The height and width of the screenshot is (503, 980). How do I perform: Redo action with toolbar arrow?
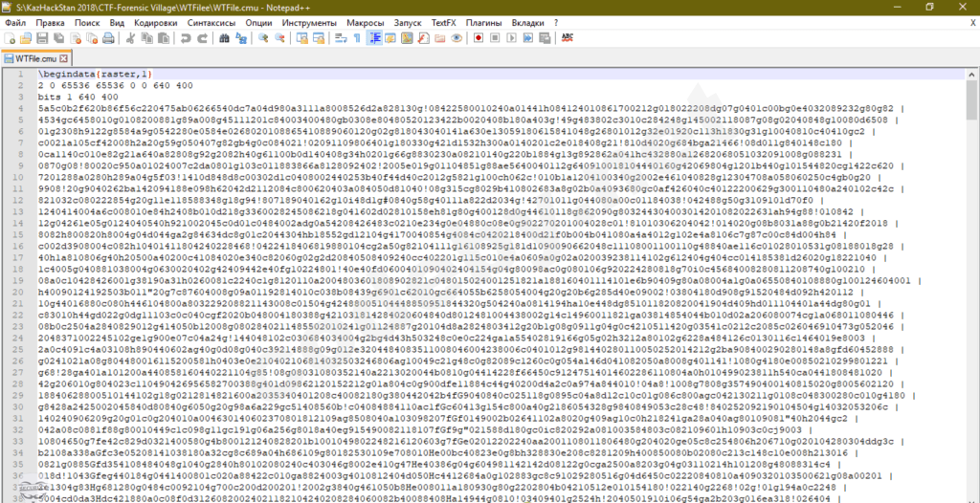pos(202,38)
